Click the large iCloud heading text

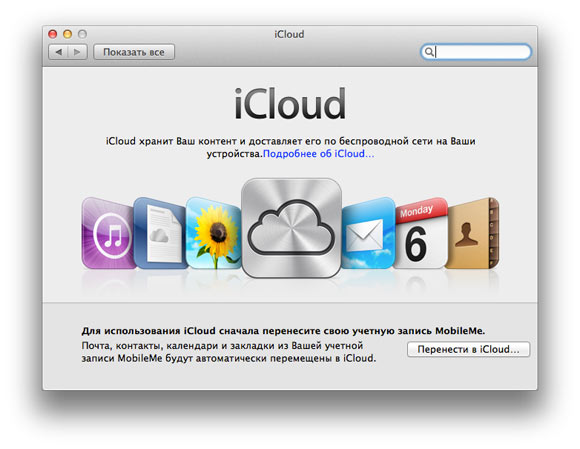click(x=290, y=104)
